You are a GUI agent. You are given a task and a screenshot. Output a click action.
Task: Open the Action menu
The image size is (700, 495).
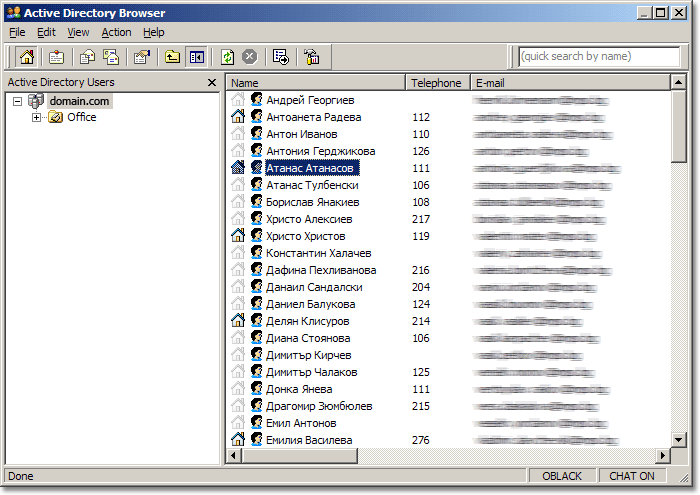click(116, 33)
